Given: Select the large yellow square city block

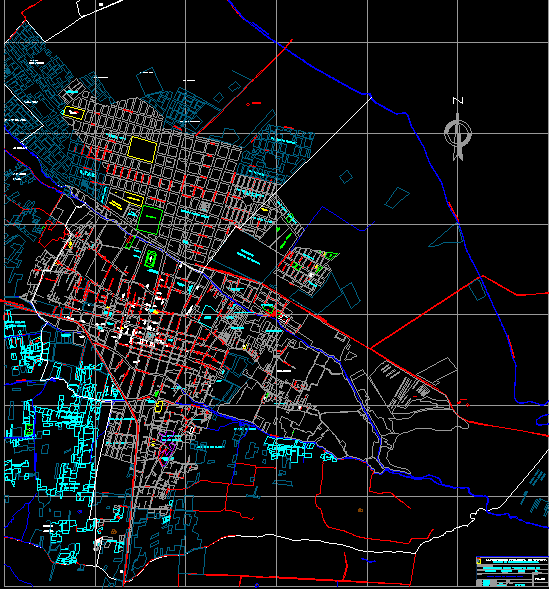Looking at the screenshot, I should point(142,150).
